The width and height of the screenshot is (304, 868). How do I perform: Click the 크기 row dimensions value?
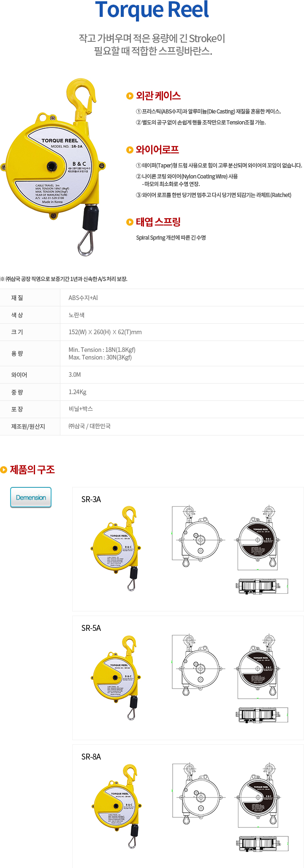click(105, 332)
